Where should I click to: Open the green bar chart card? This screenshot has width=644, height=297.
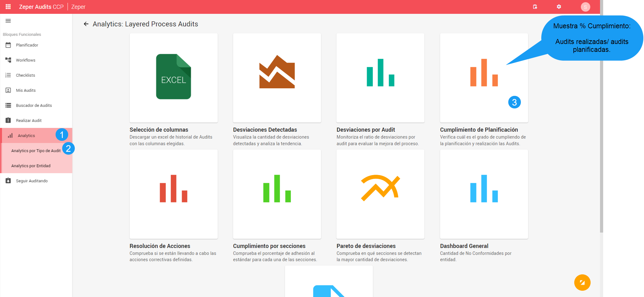tap(277, 194)
